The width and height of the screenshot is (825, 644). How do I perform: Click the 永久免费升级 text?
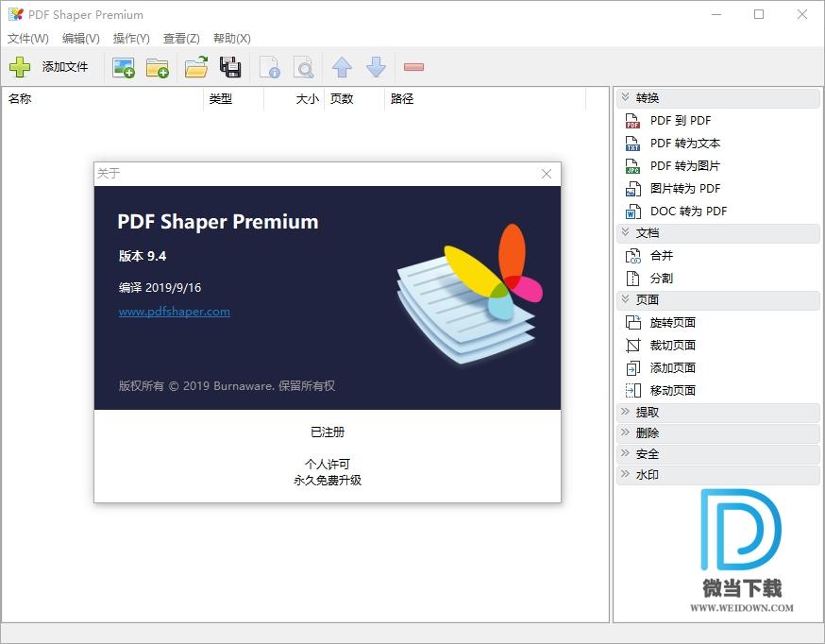click(x=328, y=481)
